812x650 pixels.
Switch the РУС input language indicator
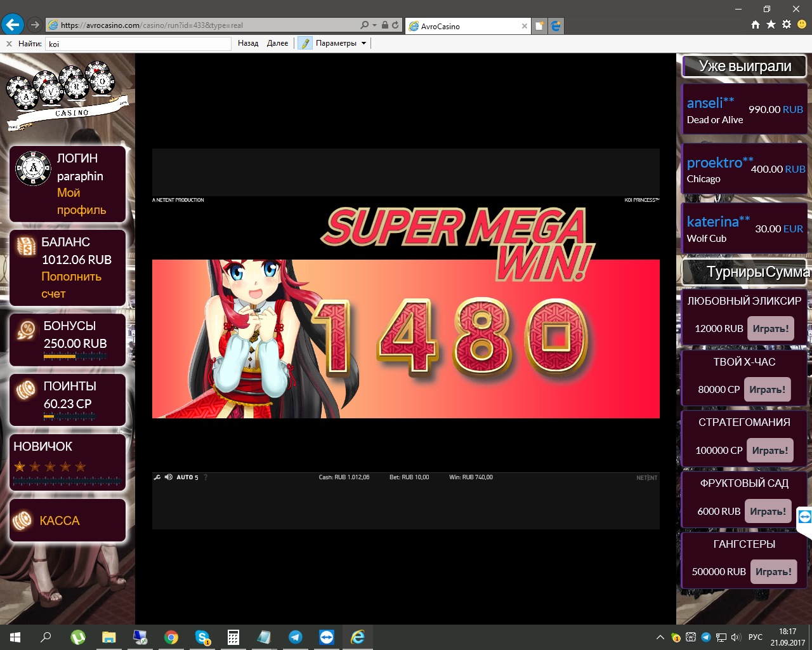(756, 637)
